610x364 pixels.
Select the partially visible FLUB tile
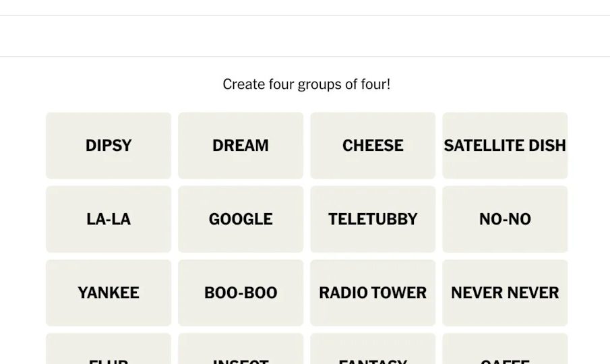click(109, 351)
